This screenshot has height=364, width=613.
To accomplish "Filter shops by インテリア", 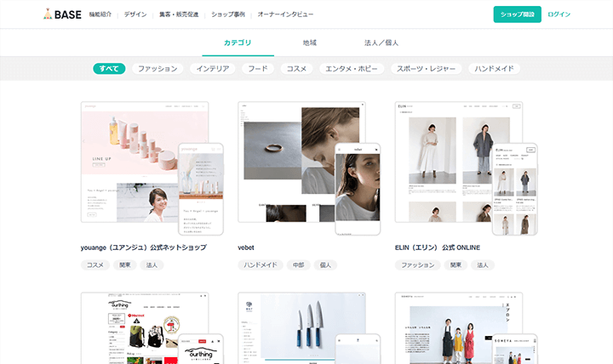I will click(x=212, y=69).
